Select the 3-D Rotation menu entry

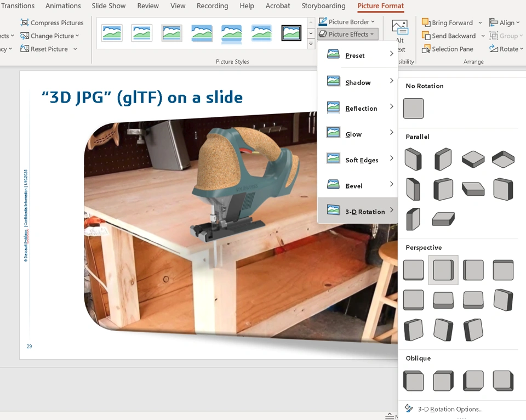(x=358, y=211)
